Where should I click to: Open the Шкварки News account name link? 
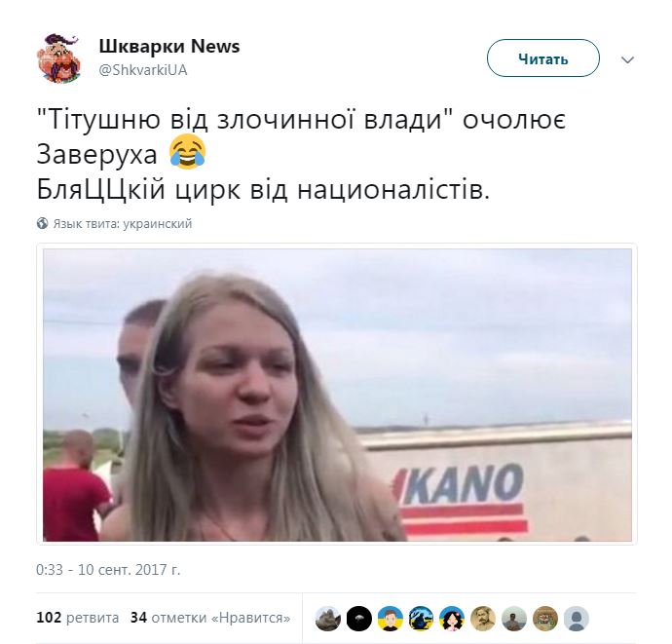tap(169, 46)
